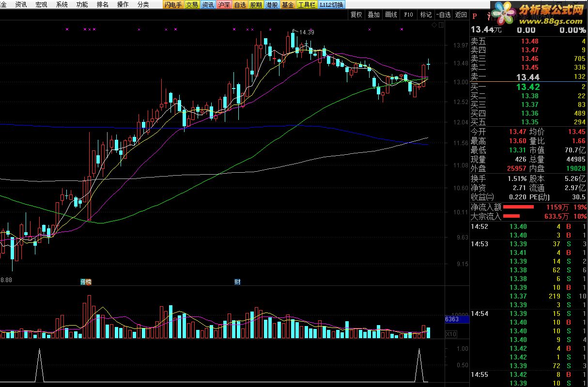Select the 13.38 62 S trade row
Image resolution: width=588 pixels, height=387 pixels.
pyautogui.click(x=529, y=270)
